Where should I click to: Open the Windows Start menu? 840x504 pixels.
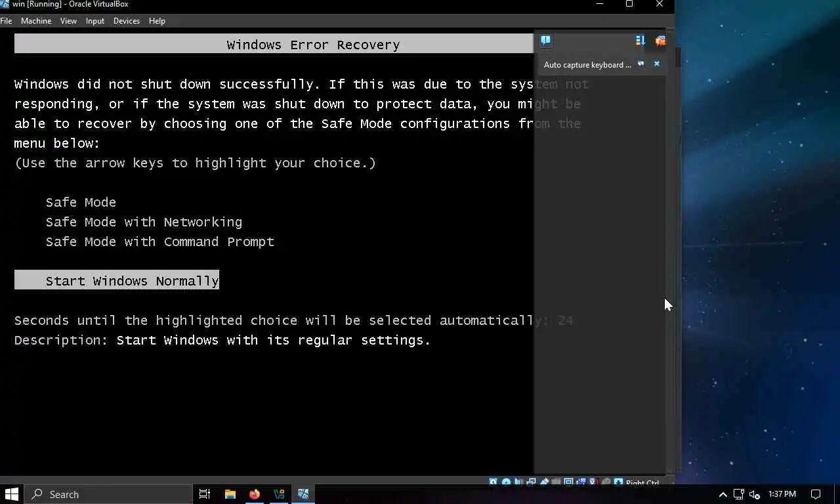click(12, 494)
